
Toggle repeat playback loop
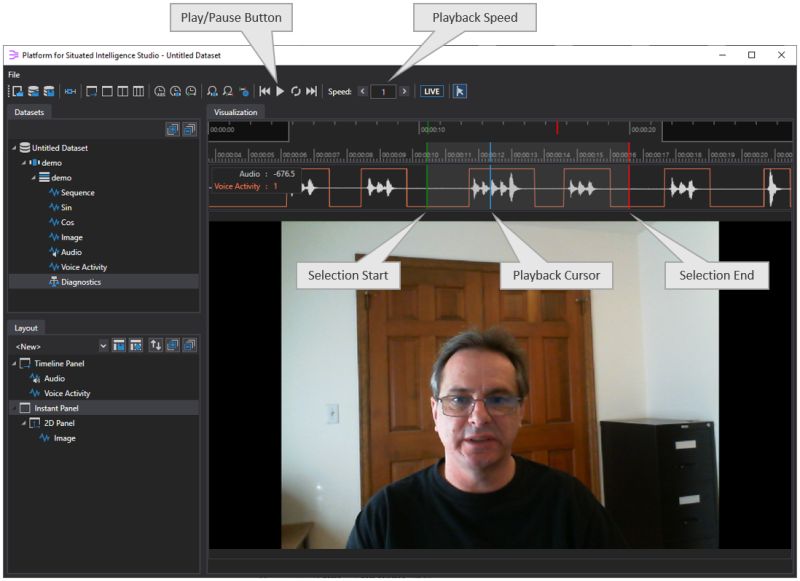296,91
